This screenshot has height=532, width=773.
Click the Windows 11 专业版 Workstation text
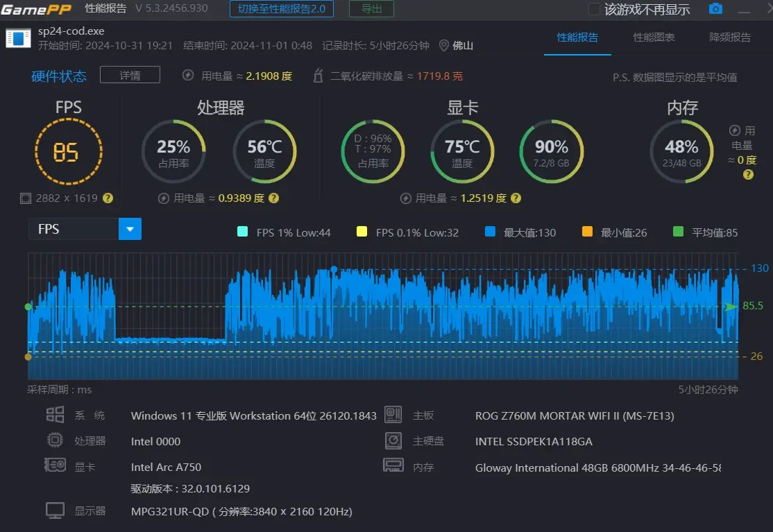click(x=253, y=415)
